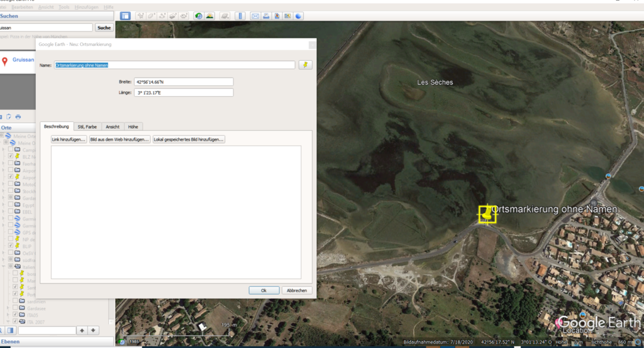Select the panel toggle icon below the Orte tree
The height and width of the screenshot is (348, 644).
[11, 330]
